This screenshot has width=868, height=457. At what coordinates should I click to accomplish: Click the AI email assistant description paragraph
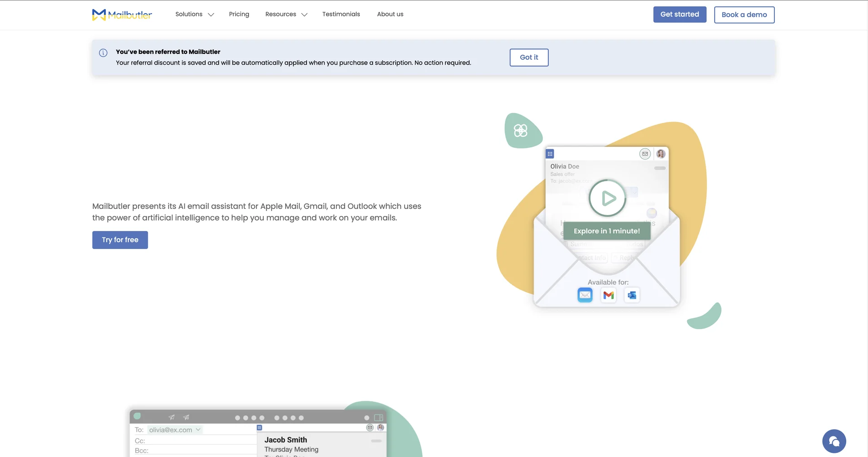tap(257, 212)
